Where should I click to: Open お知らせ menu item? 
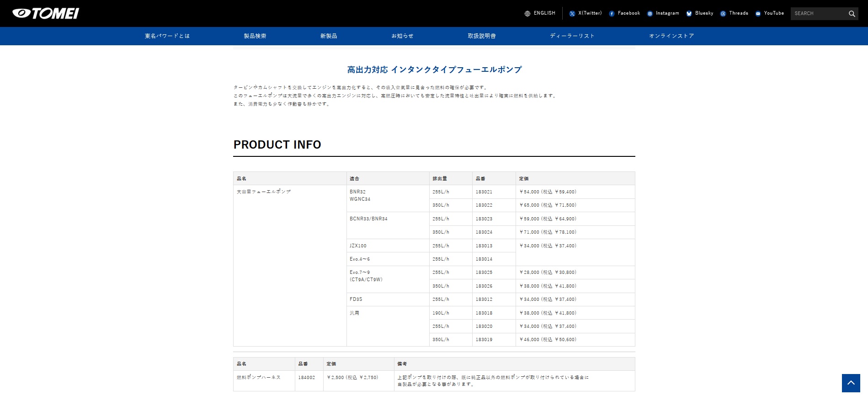coord(402,36)
